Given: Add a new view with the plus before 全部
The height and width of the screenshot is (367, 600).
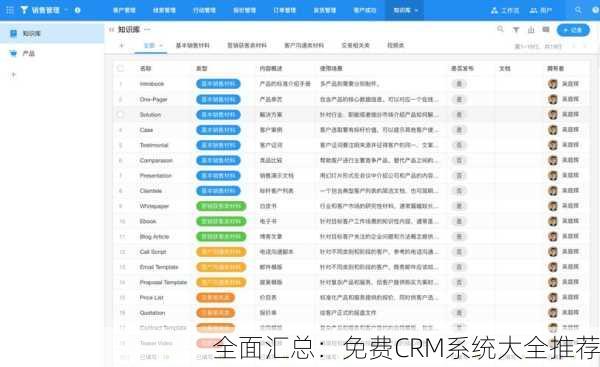Looking at the screenshot, I should pyautogui.click(x=121, y=46).
